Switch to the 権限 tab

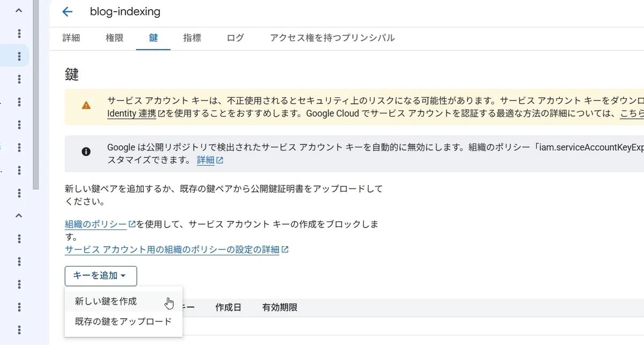click(114, 38)
